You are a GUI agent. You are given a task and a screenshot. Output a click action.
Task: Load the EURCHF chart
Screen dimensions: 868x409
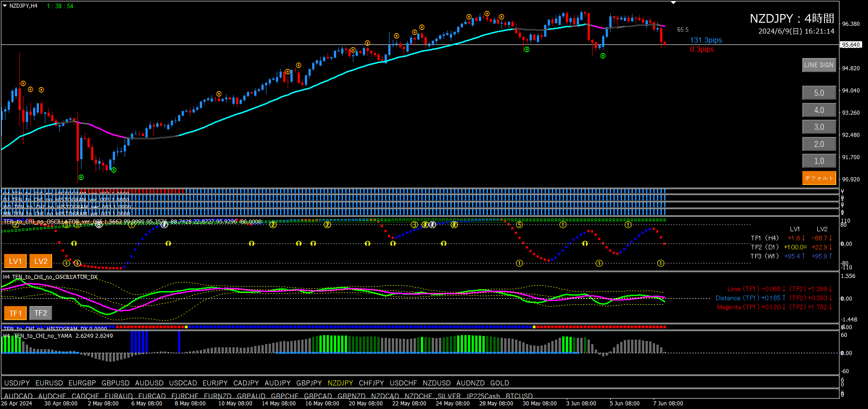point(185,396)
